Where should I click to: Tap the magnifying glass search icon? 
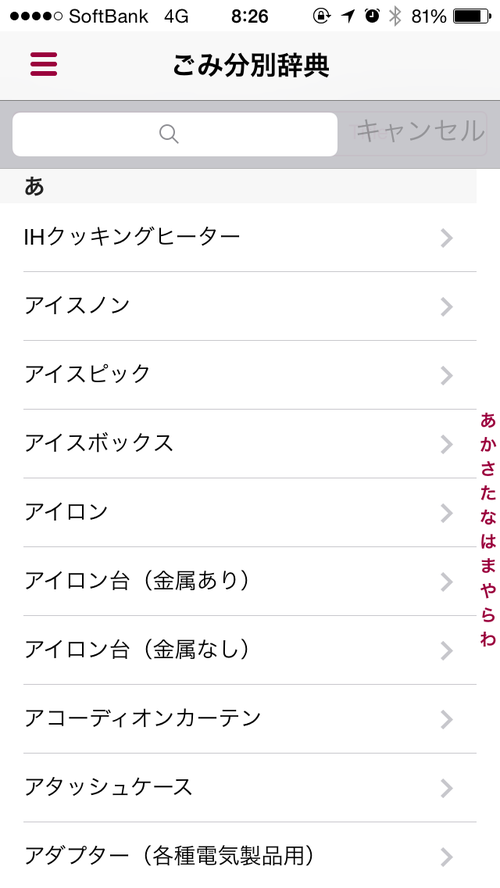pyautogui.click(x=169, y=134)
